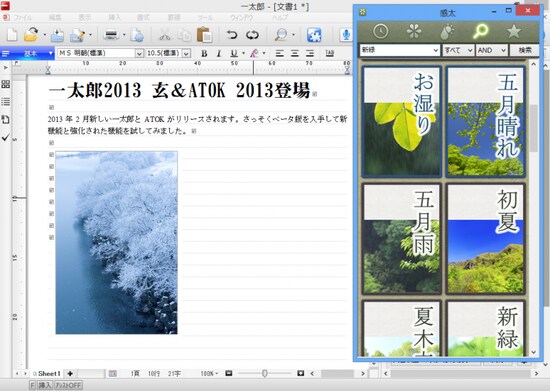Viewport: 550px width, 391px height.
Task: Click the microphone icon in the toolbar
Action: pyautogui.click(x=346, y=35)
